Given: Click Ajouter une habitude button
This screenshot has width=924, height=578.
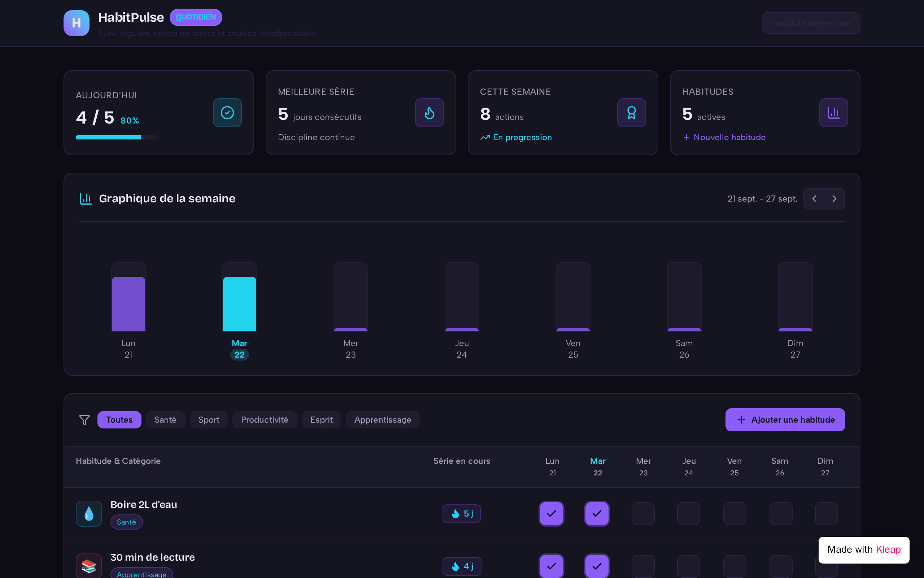Looking at the screenshot, I should click(x=785, y=420).
